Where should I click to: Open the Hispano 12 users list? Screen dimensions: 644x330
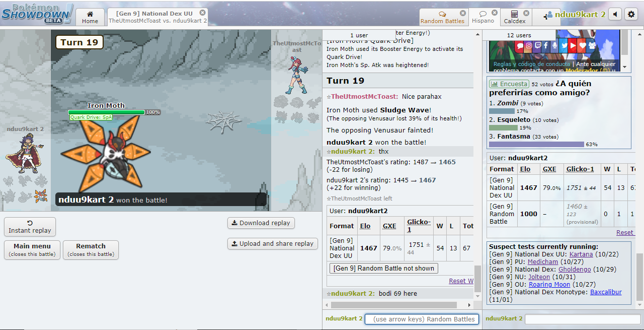(x=519, y=35)
